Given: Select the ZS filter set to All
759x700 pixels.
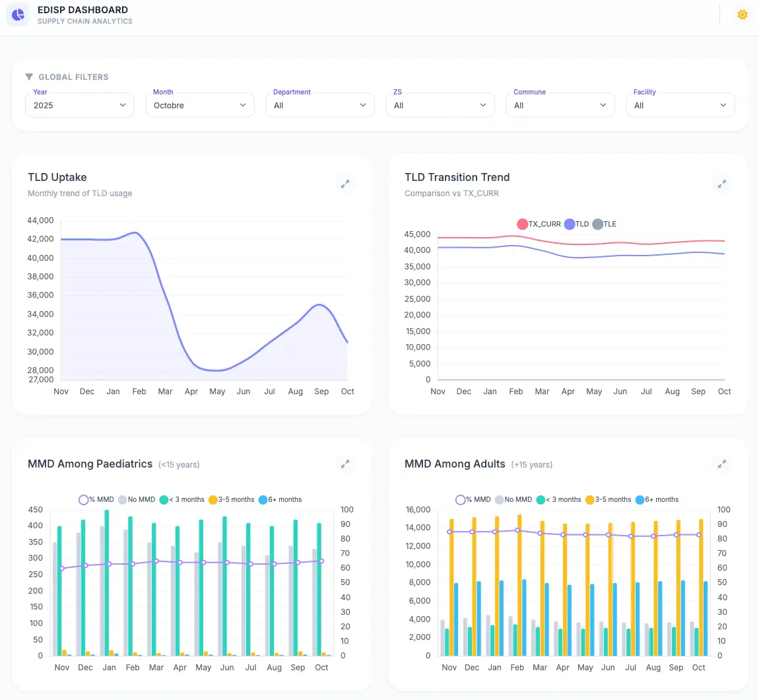Looking at the screenshot, I should (x=440, y=105).
